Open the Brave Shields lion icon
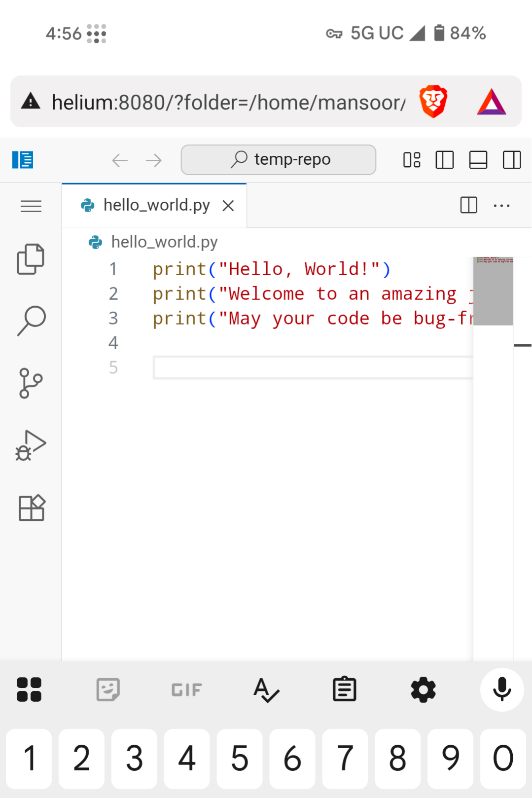This screenshot has width=532, height=798. [433, 102]
